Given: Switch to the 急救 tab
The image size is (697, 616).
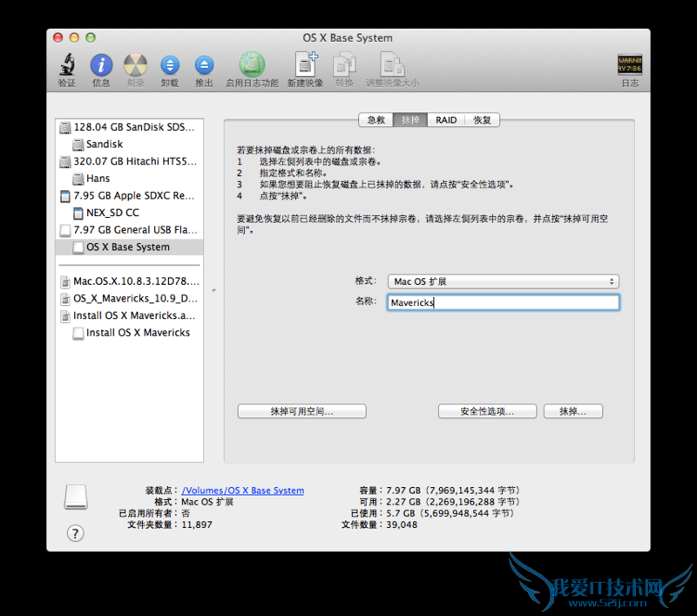Looking at the screenshot, I should [x=375, y=120].
